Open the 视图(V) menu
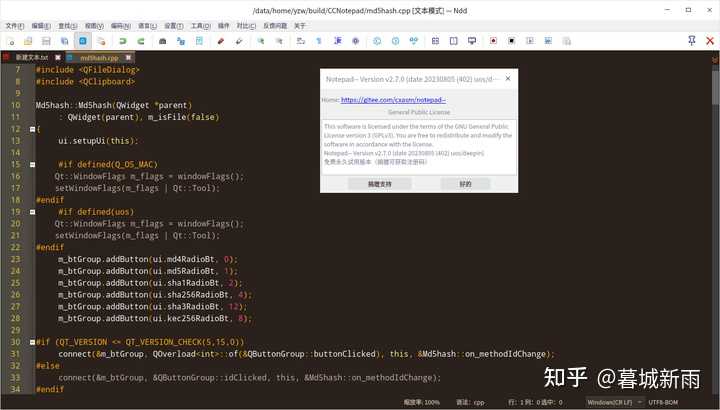Viewport: 720px width, 410px height. 94,26
